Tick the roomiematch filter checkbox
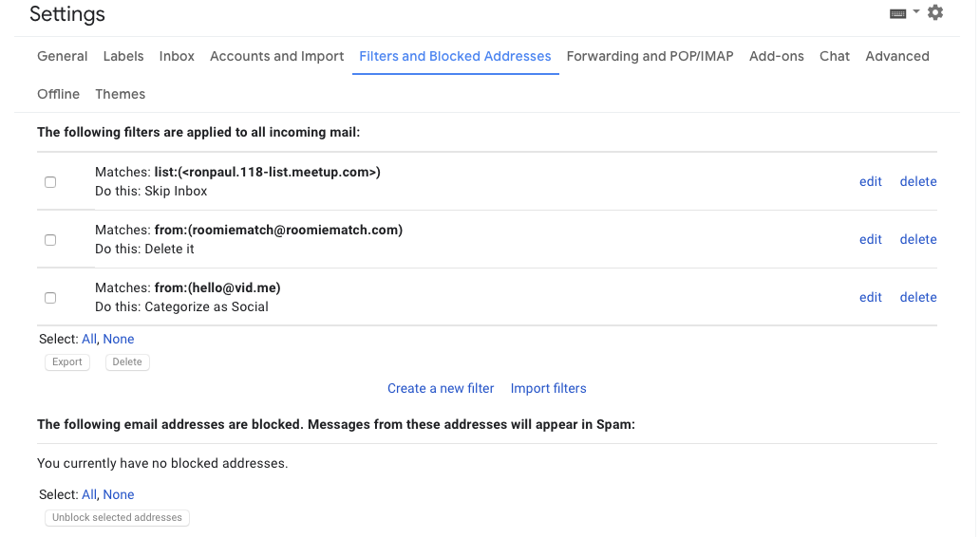The height and width of the screenshot is (537, 980). (50, 240)
